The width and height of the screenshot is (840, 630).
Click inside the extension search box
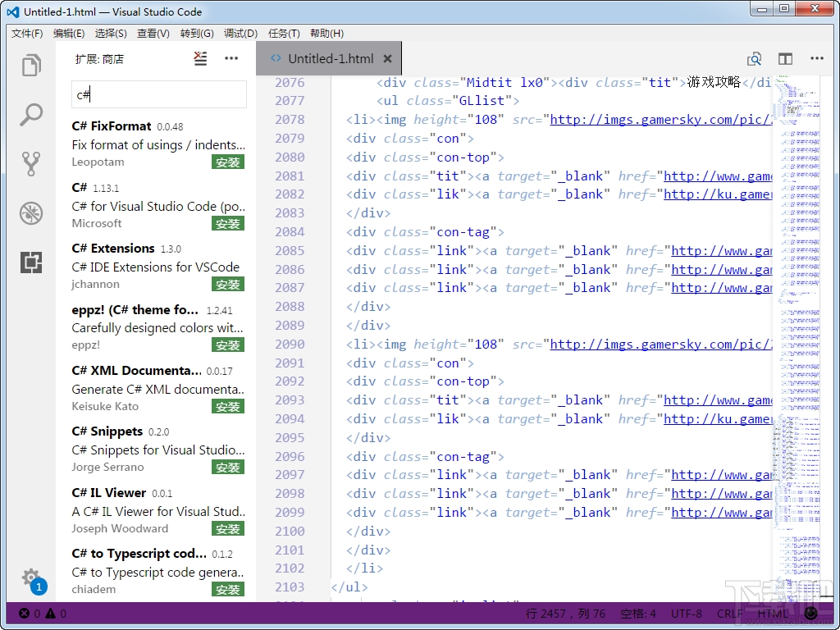click(x=158, y=94)
